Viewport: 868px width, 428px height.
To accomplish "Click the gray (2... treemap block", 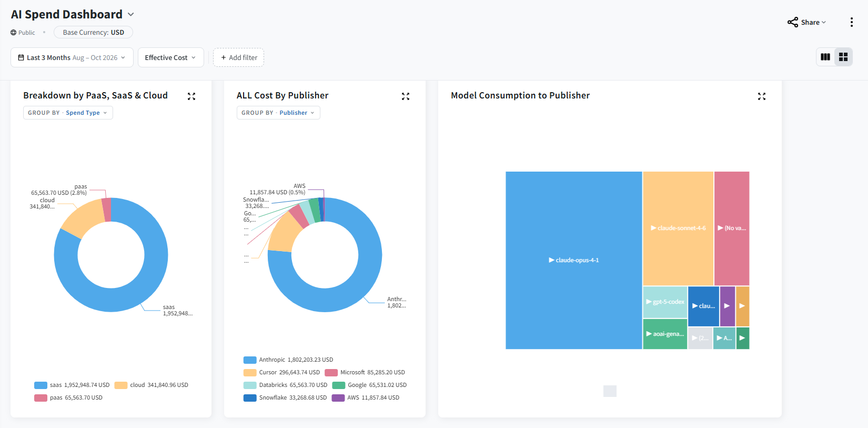I will coord(700,338).
